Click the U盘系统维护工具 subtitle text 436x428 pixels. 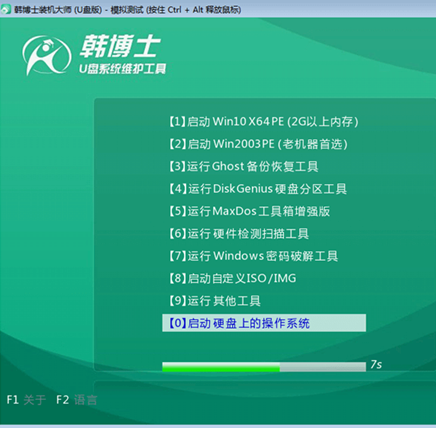(122, 69)
